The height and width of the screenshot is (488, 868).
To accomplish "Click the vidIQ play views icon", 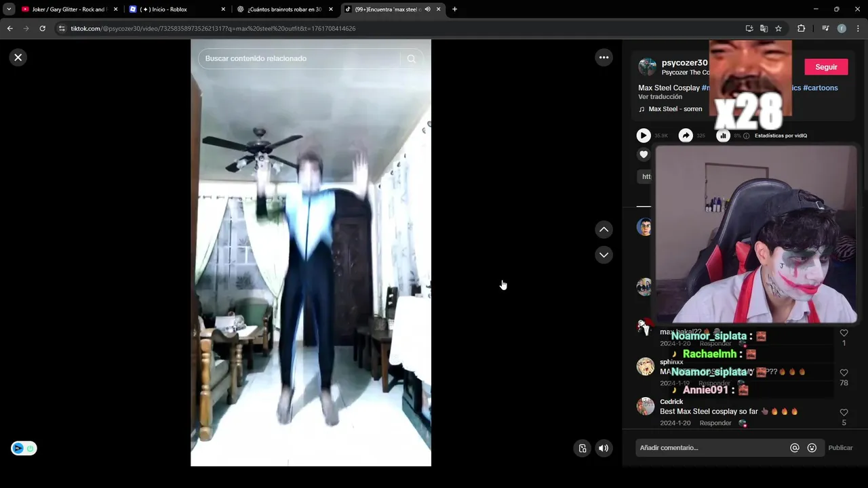I will [x=644, y=136].
